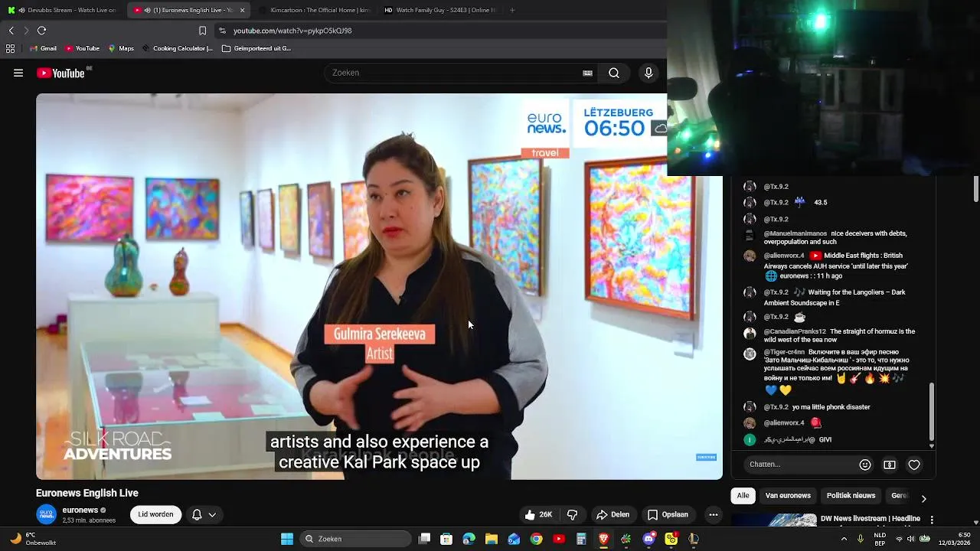Image resolution: width=980 pixels, height=551 pixels.
Task: Click the video title Euronews English Live
Action: point(87,493)
